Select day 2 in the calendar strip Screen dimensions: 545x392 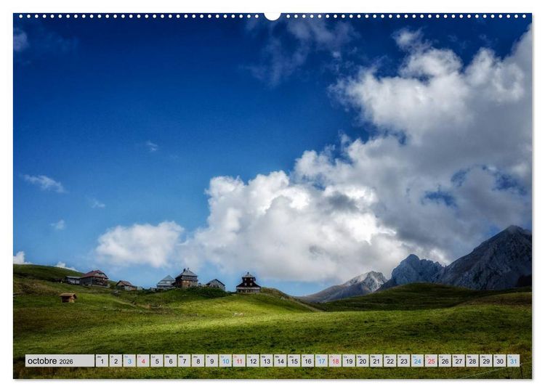point(116,361)
